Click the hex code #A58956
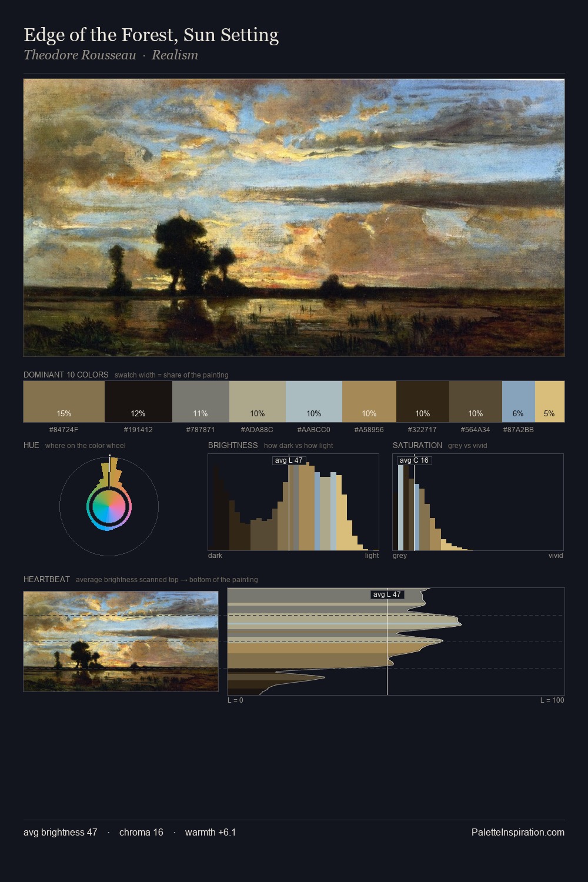This screenshot has width=588, height=882. tap(369, 430)
